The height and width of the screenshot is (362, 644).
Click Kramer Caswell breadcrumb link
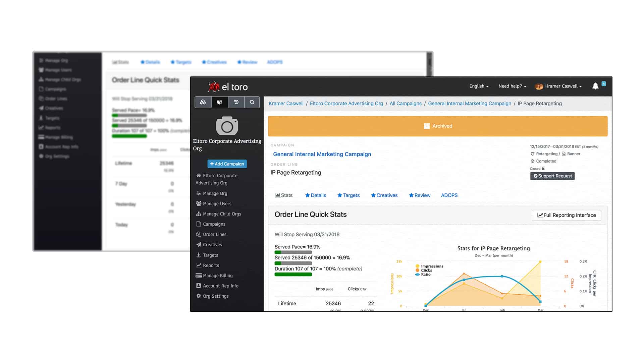[286, 104]
